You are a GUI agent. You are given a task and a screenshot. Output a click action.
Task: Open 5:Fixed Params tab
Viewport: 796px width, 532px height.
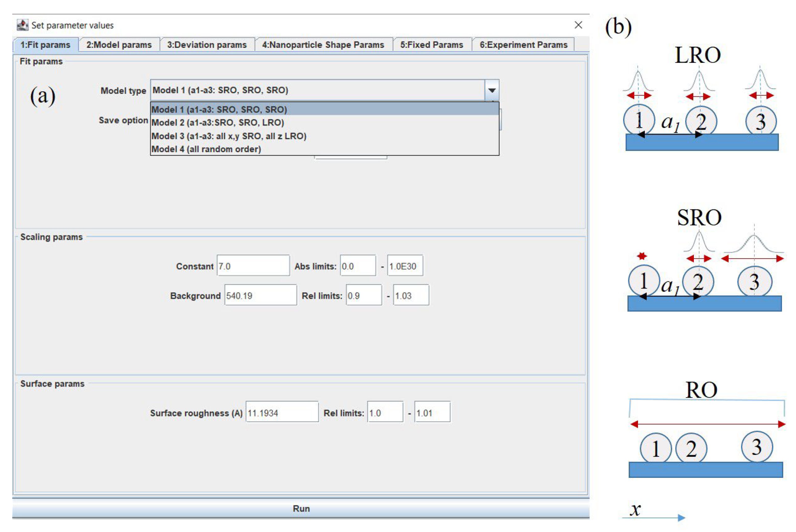431,45
